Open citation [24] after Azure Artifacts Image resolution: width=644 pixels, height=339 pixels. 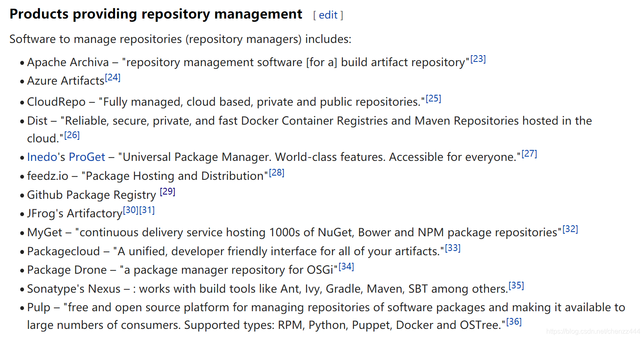pos(112,77)
